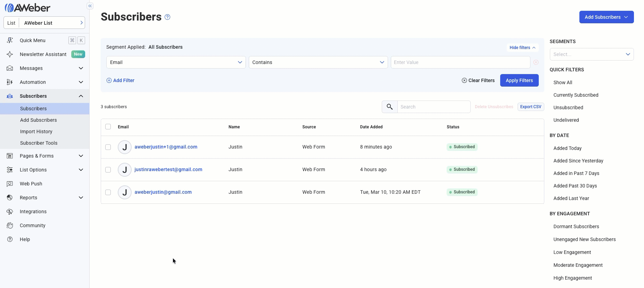Open Subscriber Tools menu item

point(39,143)
